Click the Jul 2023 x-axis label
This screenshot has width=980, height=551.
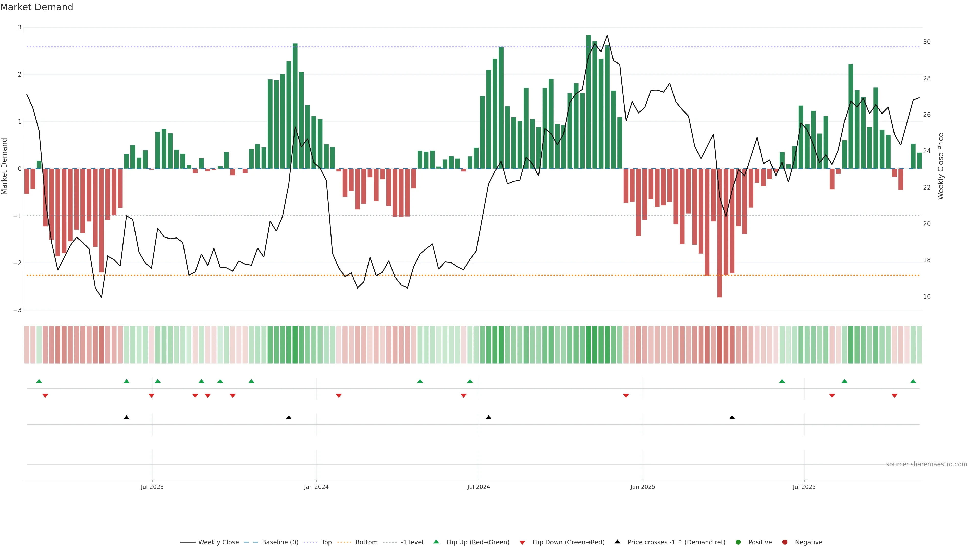click(152, 487)
